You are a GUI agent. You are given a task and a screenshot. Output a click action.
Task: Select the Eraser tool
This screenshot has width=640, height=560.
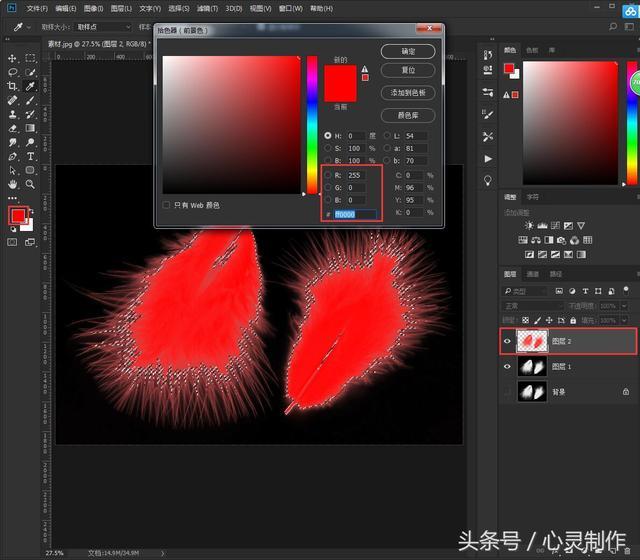pyautogui.click(x=12, y=128)
